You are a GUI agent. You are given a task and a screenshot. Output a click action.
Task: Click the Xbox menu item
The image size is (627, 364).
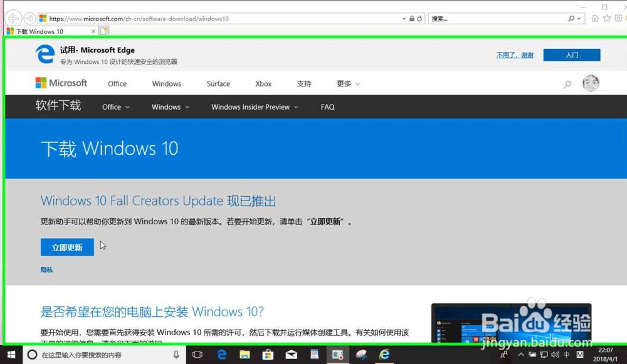[x=263, y=83]
